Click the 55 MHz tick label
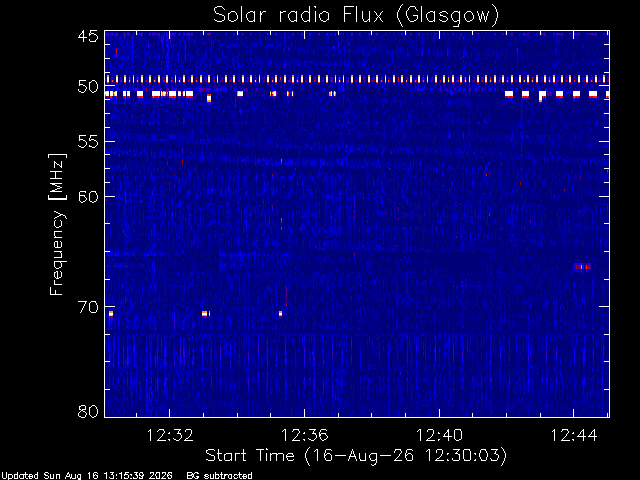Viewport: 640px width, 480px height. (x=88, y=142)
